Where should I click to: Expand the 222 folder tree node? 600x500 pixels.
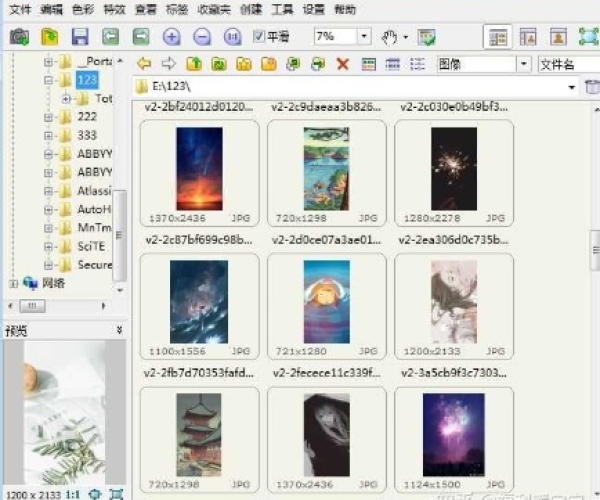tap(48, 117)
